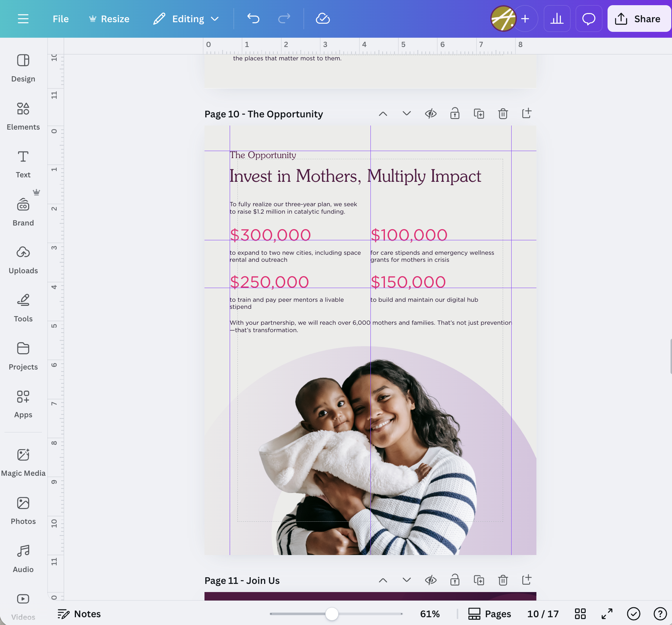Undo the last action
Viewport: 672px width, 625px height.
[253, 19]
